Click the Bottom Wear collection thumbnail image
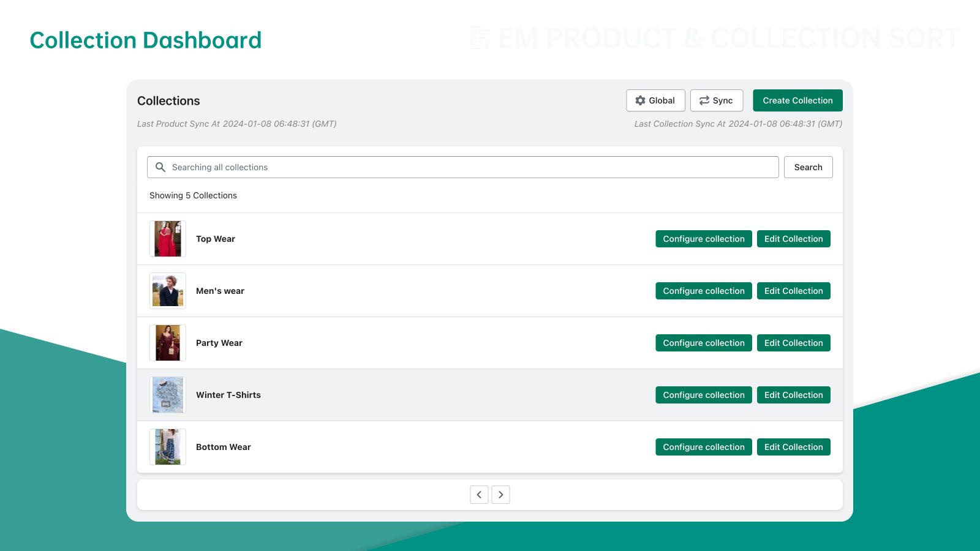Image resolution: width=980 pixels, height=551 pixels. pyautogui.click(x=167, y=447)
